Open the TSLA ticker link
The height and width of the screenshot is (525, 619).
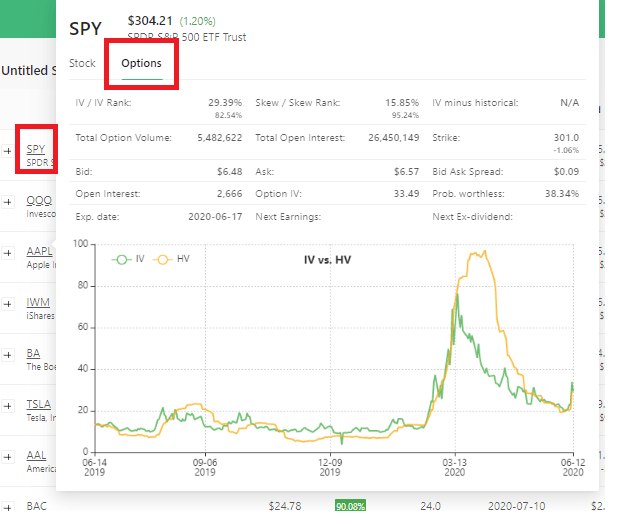39,404
